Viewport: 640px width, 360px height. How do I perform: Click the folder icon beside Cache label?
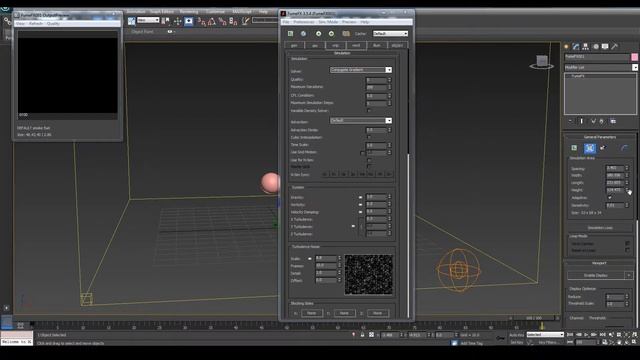pyautogui.click(x=346, y=33)
